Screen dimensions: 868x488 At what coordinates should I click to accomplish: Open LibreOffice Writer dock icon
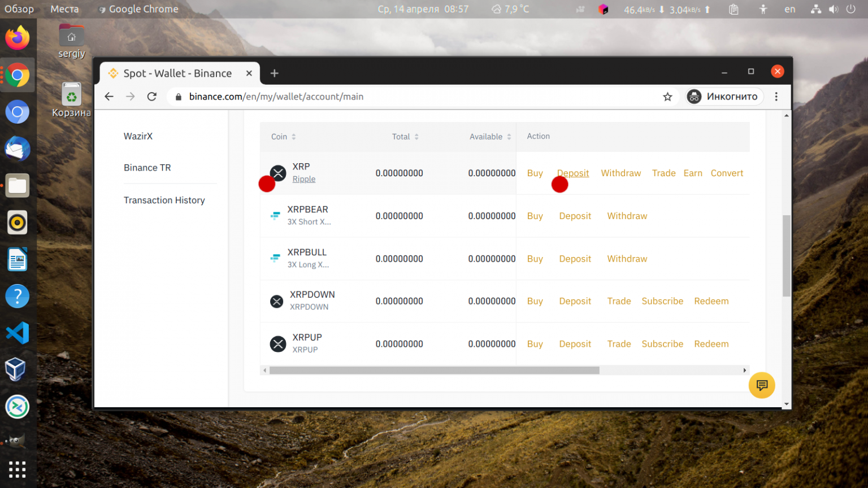[x=18, y=260]
